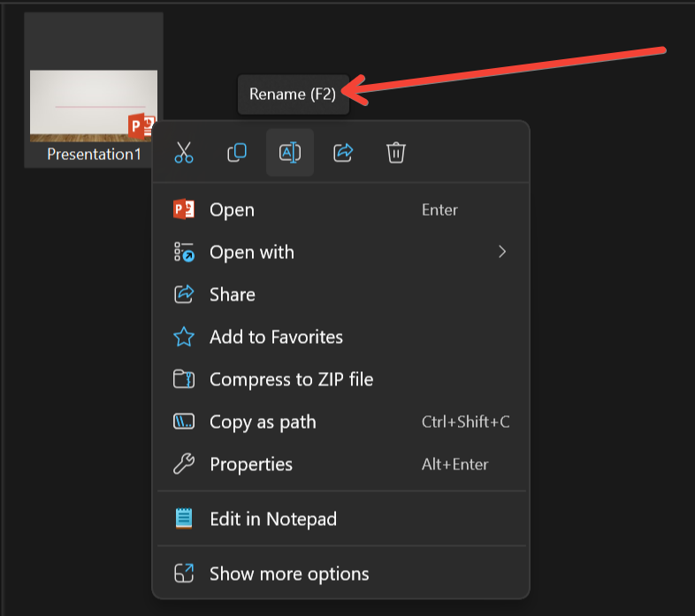
Task: Click the Share arrow icon in top row
Action: click(343, 153)
